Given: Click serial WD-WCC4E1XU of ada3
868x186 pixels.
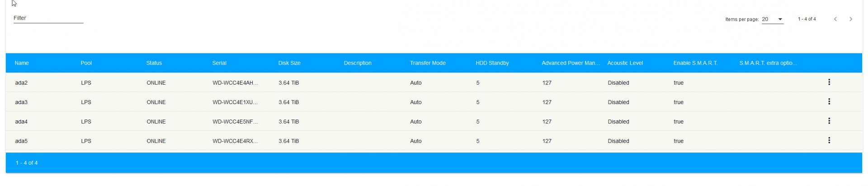Looking at the screenshot, I should [x=235, y=102].
